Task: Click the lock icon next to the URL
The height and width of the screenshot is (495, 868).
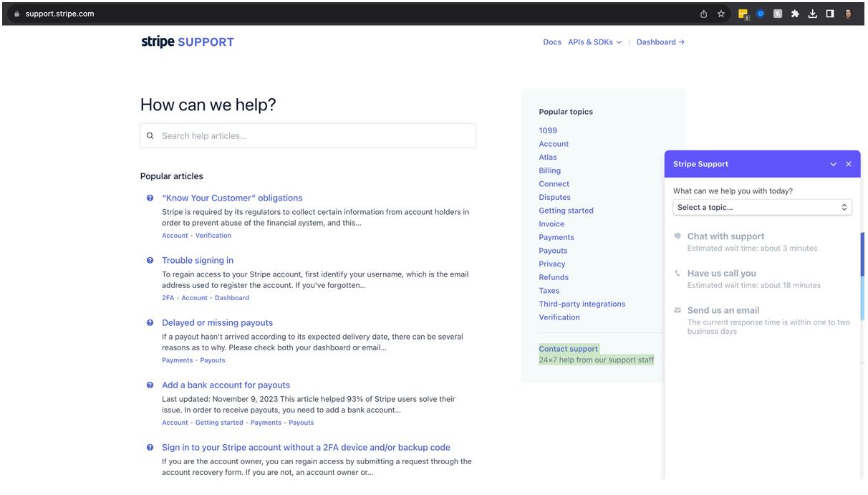Action: pos(16,14)
